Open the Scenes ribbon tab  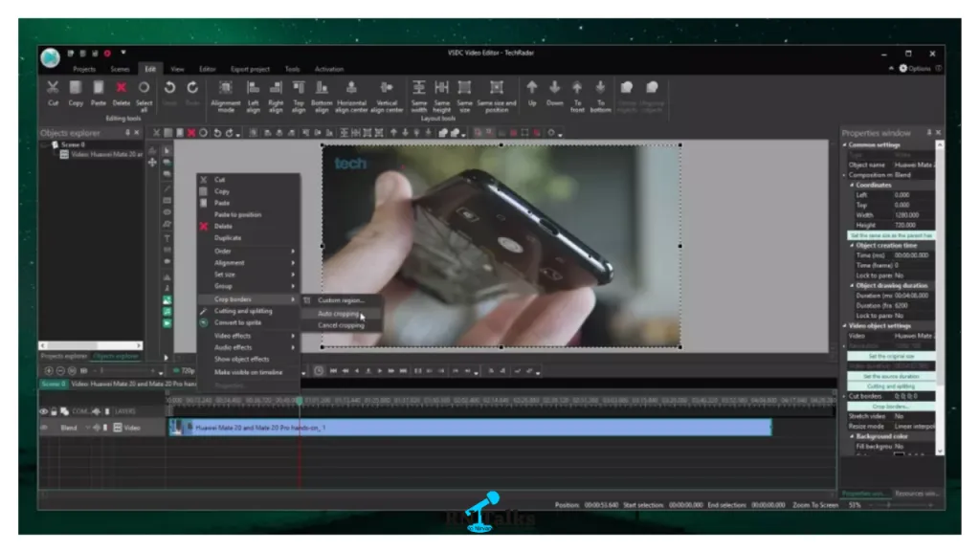pos(120,69)
